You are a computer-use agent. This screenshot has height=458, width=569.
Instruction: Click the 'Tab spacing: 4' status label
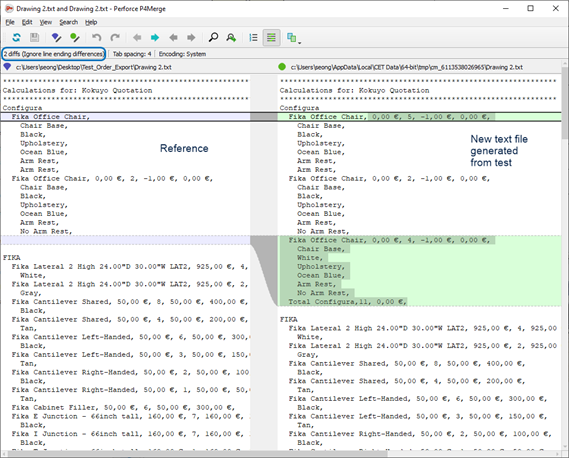132,54
